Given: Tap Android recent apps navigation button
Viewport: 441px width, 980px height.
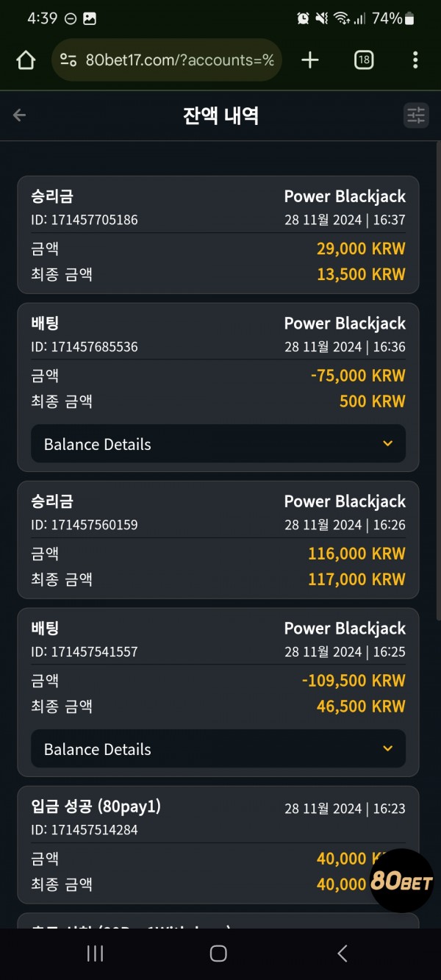Looking at the screenshot, I should pos(95,954).
